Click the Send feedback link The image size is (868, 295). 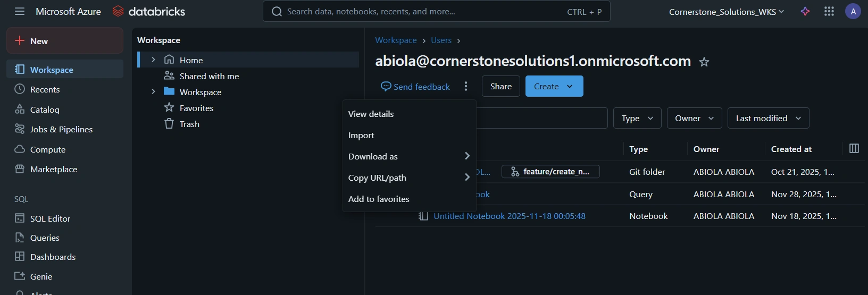tap(415, 86)
